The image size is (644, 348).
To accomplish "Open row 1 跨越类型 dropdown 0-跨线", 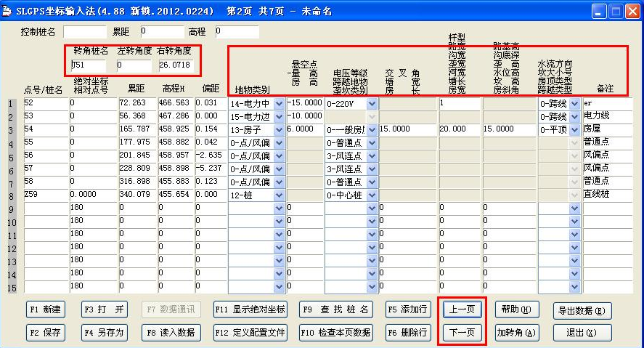I will pos(574,104).
